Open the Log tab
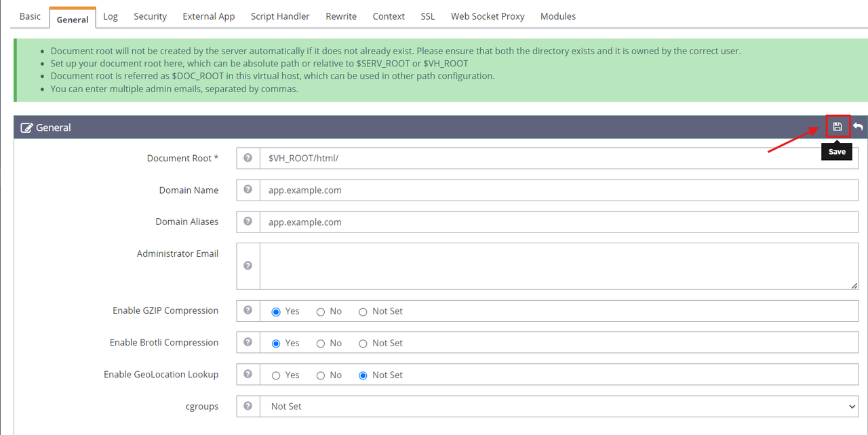 point(111,16)
